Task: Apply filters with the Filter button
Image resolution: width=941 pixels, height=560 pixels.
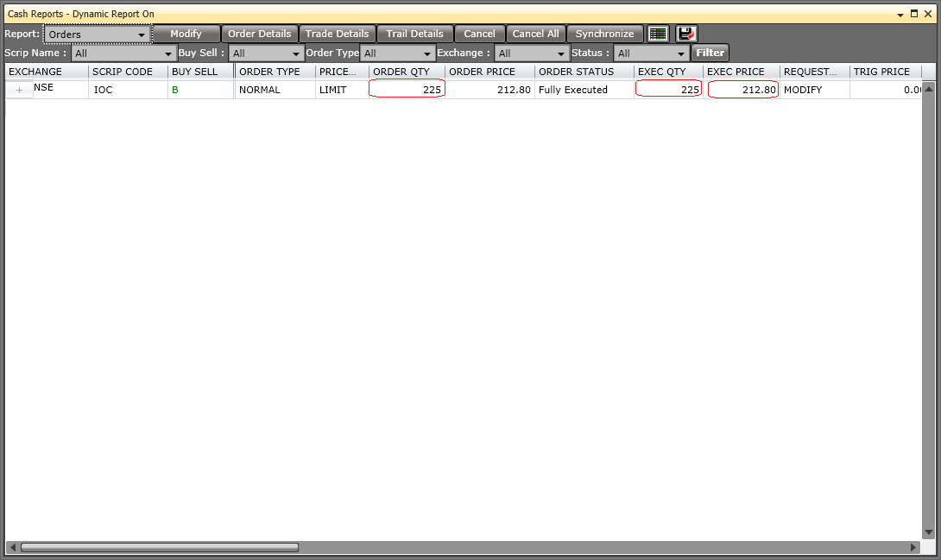Action: pyautogui.click(x=710, y=53)
